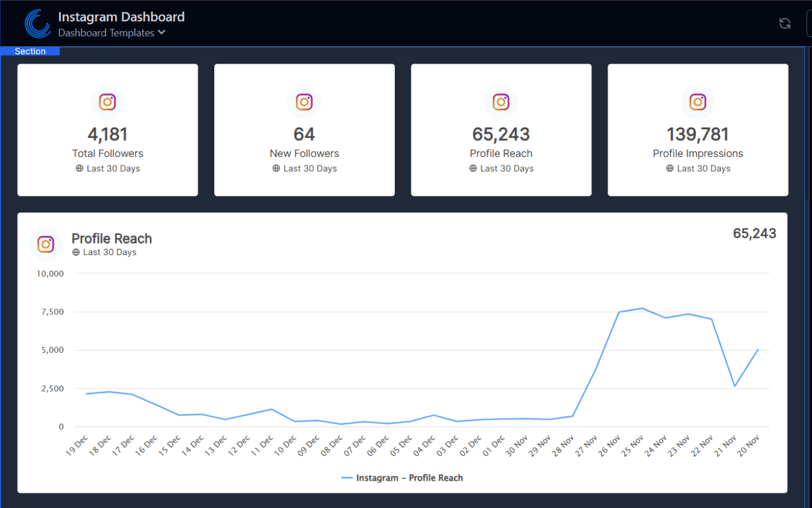Open the Dashboard Templates dropdown
This screenshot has width=812, height=508.
click(107, 33)
